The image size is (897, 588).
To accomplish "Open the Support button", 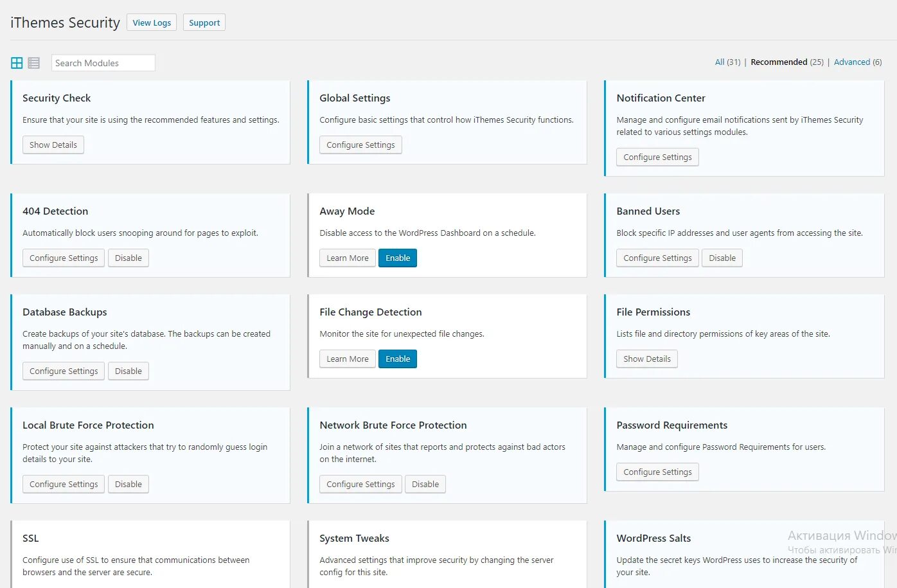I will point(204,22).
